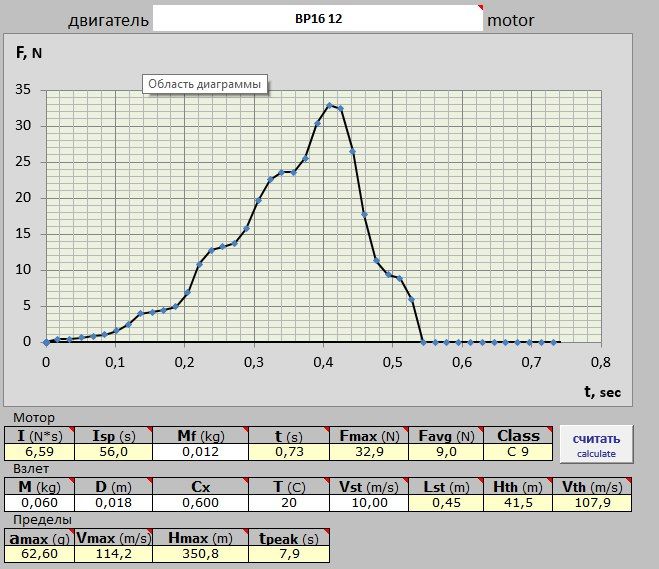Click the 35 label on the force axis

pyautogui.click(x=23, y=90)
